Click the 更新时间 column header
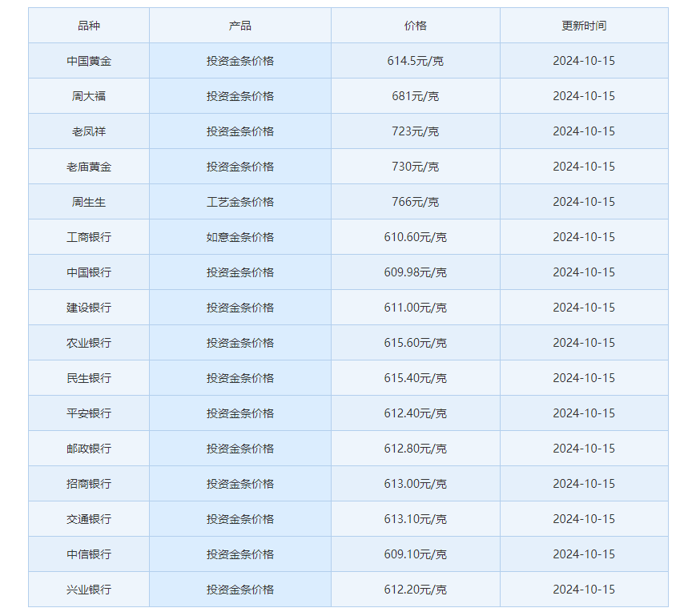 [x=584, y=26]
